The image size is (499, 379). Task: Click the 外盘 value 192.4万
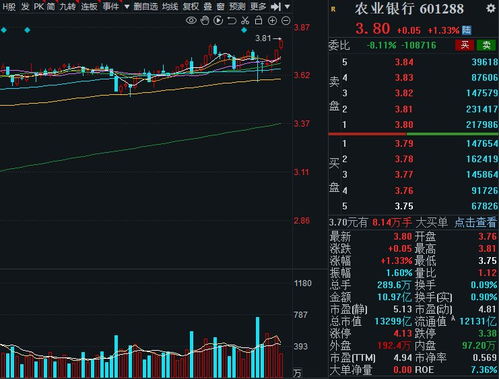tap(394, 346)
